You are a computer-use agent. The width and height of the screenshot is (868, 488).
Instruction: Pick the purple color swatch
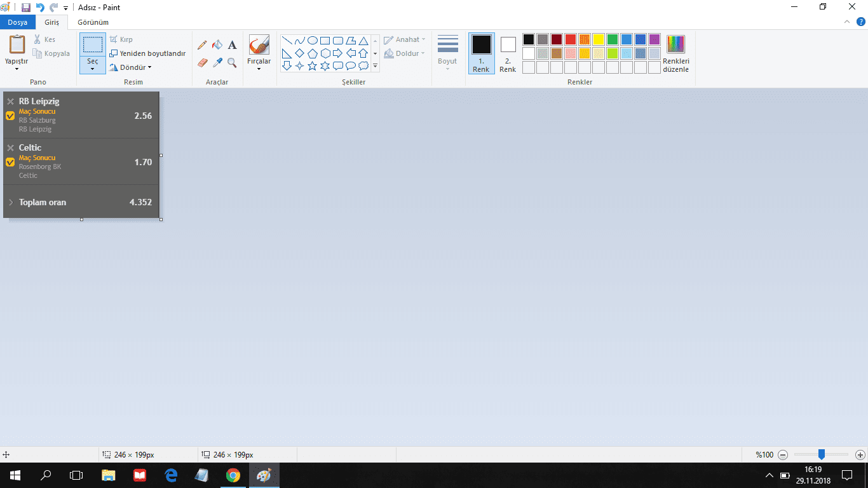pyautogui.click(x=654, y=39)
